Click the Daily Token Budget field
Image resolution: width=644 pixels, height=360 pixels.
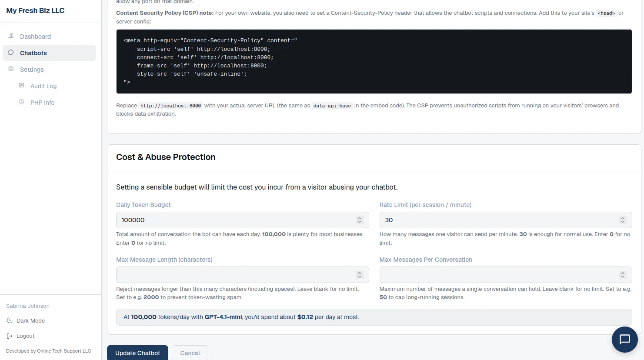click(242, 220)
